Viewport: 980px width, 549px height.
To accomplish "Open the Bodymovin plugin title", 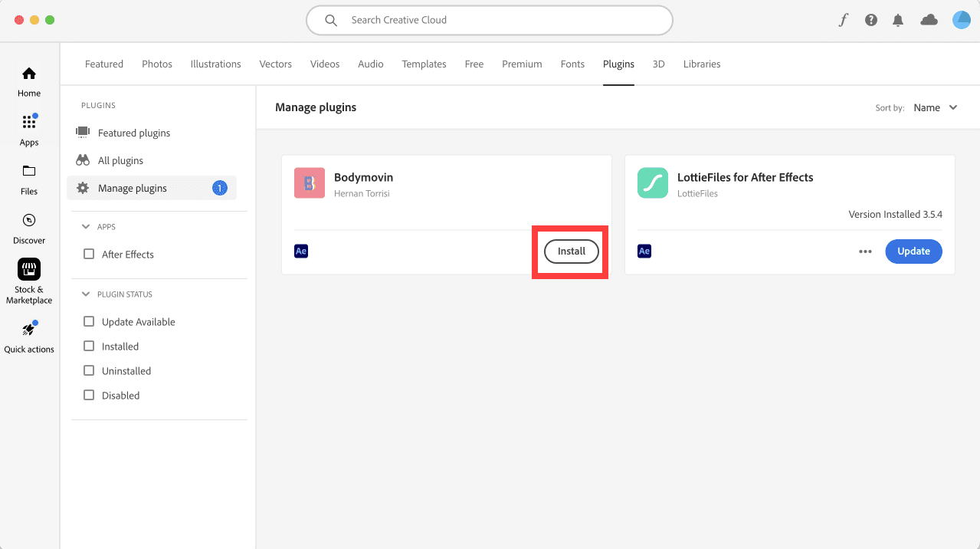I will [x=363, y=177].
